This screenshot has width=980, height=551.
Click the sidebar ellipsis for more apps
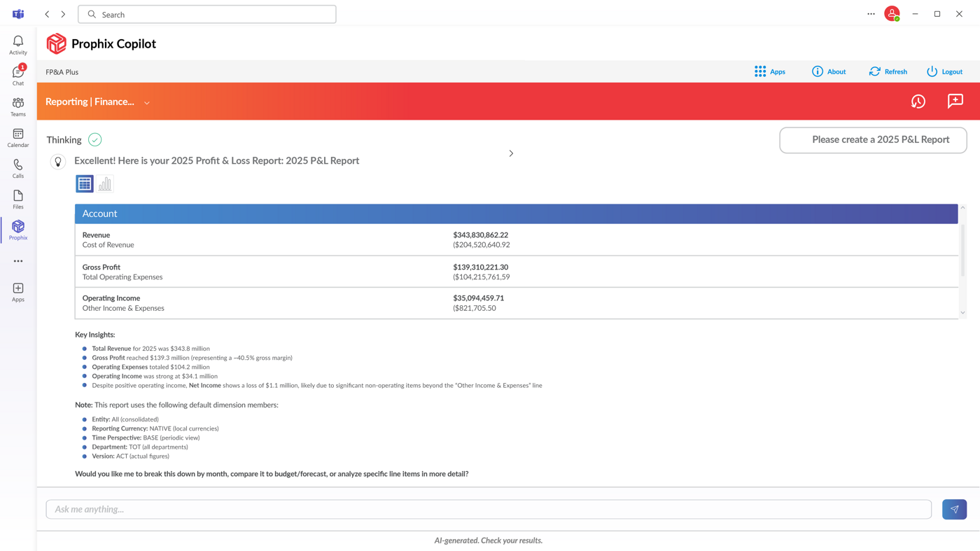coord(18,261)
